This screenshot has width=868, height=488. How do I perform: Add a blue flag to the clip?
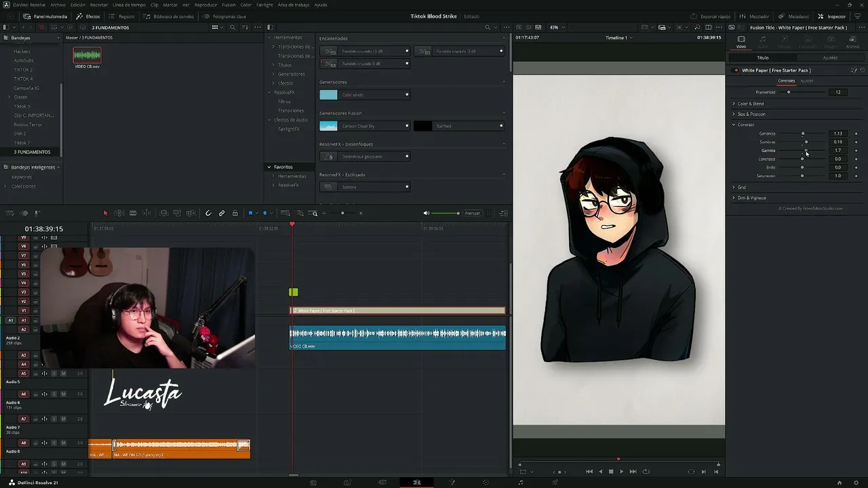tap(250, 213)
